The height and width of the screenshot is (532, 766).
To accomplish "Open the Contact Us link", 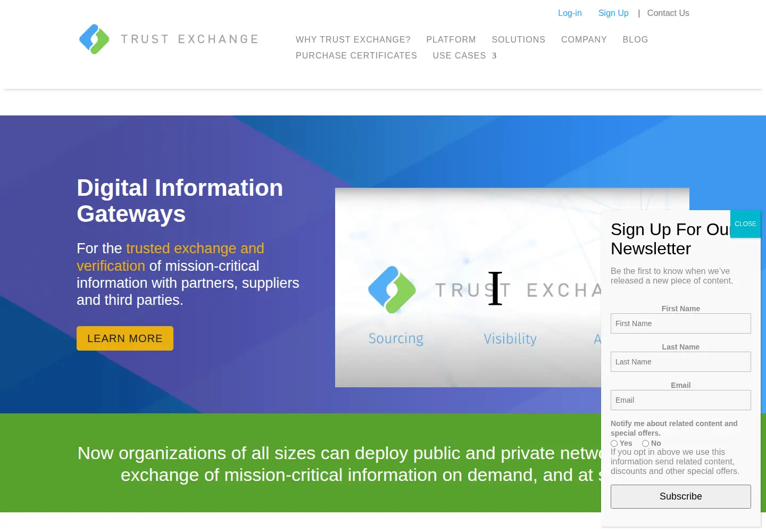I will [668, 13].
